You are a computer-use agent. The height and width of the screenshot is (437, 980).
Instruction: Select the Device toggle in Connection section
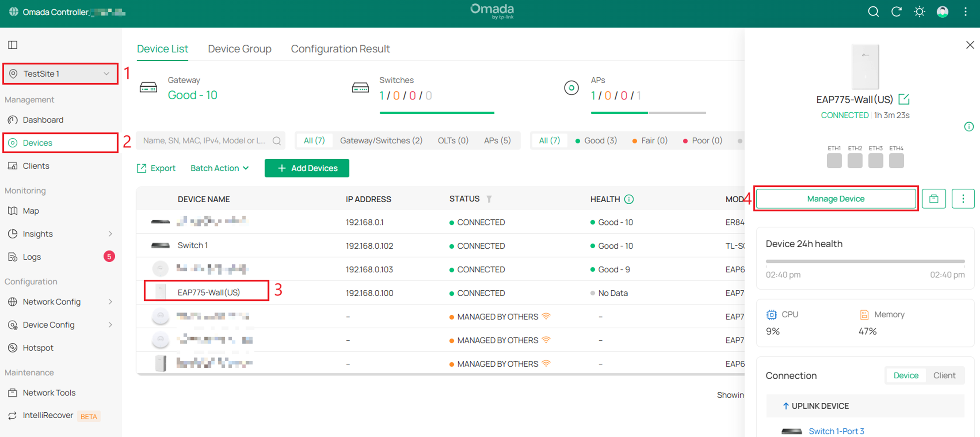pos(906,376)
